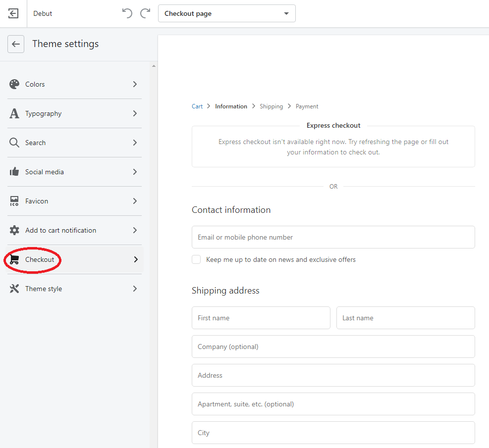
Task: Click the Shipping breadcrumb step
Action: [x=272, y=106]
